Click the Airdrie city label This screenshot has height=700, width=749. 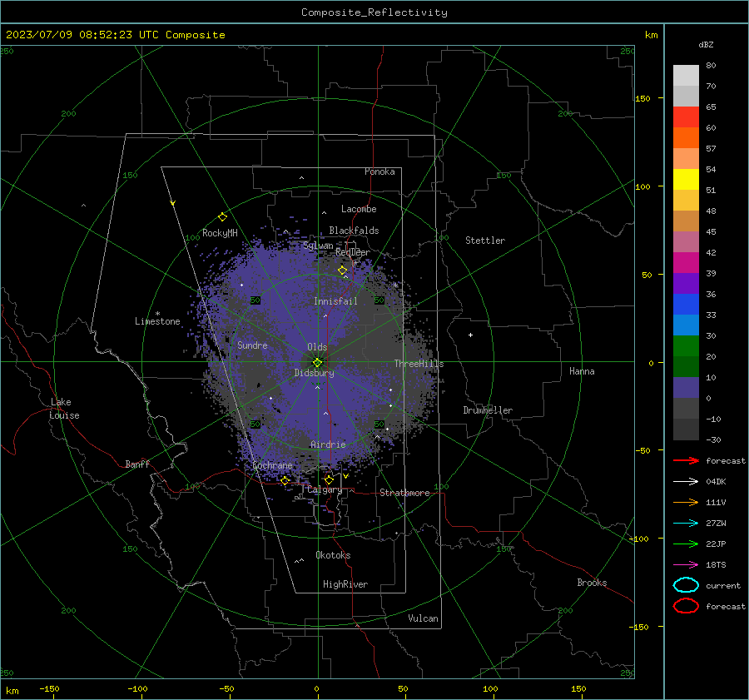pyautogui.click(x=328, y=444)
